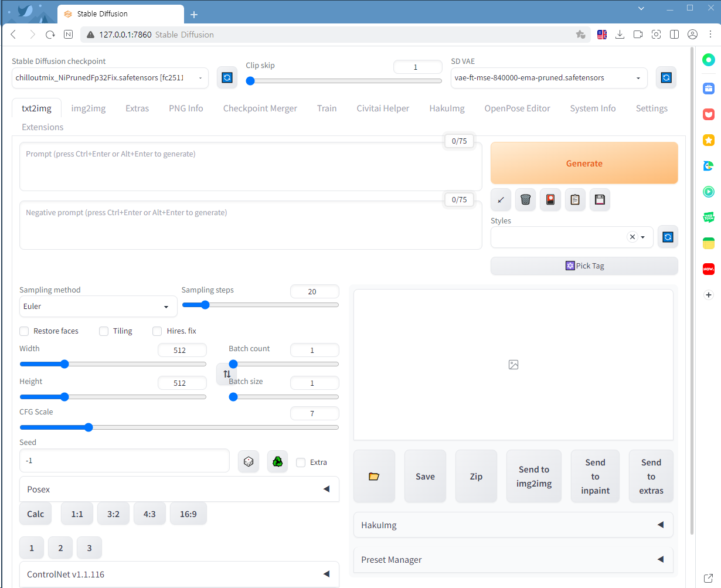This screenshot has width=721, height=588.
Task: Clear the Styles selection with the X
Action: (632, 237)
